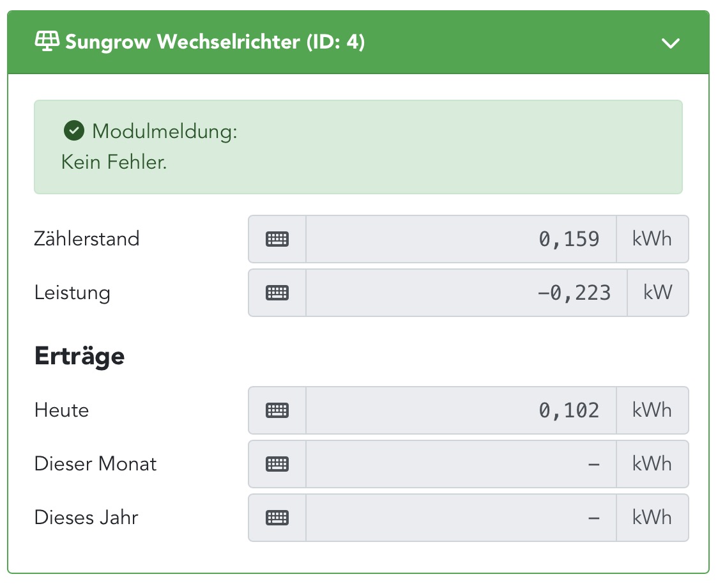Click the Erträge section heading
718x588 pixels.
[x=79, y=356]
